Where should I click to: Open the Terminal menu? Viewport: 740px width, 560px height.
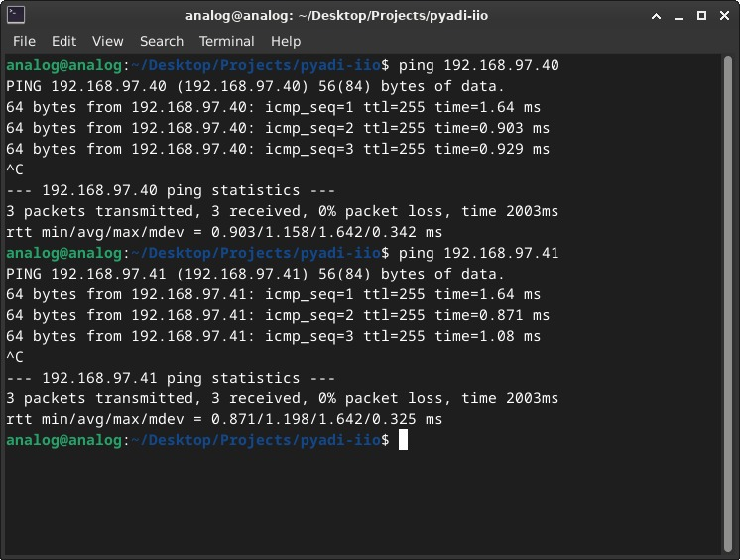[226, 41]
